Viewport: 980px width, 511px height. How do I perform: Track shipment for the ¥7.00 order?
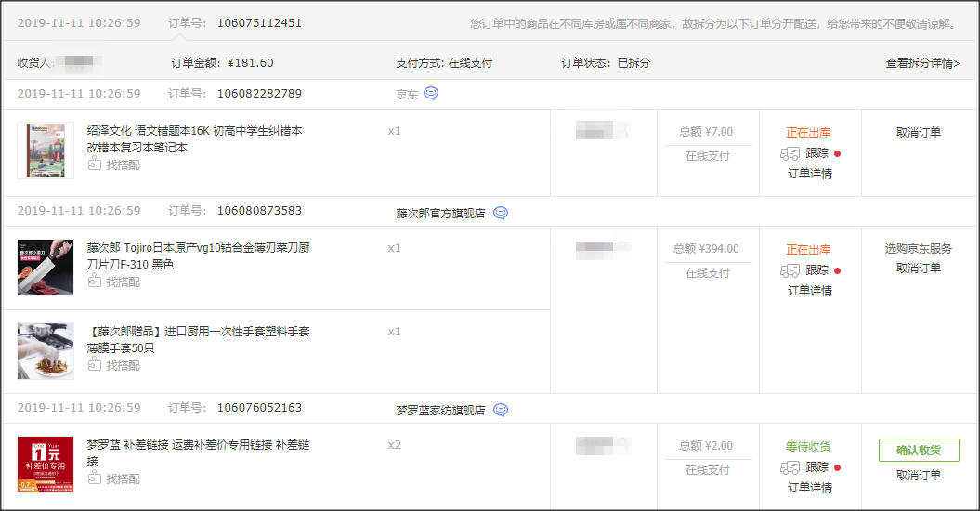[x=817, y=153]
